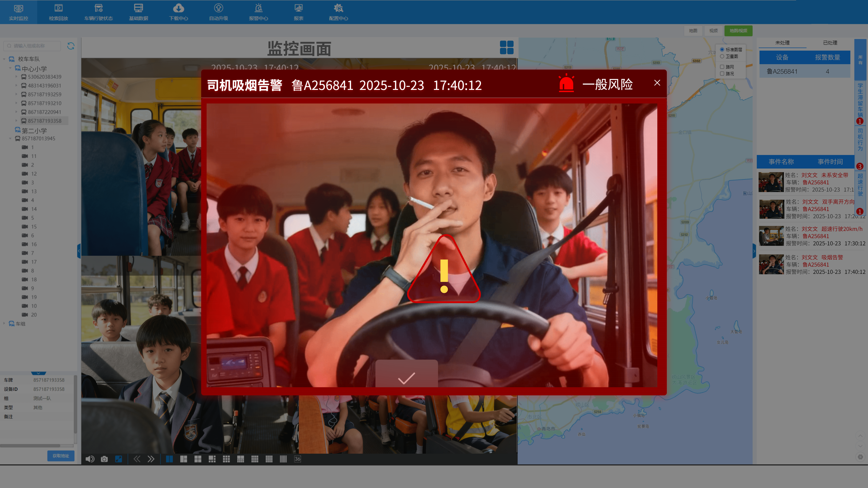The image size is (868, 488).
Task: Confirm the alert with the checkmark button
Action: click(x=406, y=374)
